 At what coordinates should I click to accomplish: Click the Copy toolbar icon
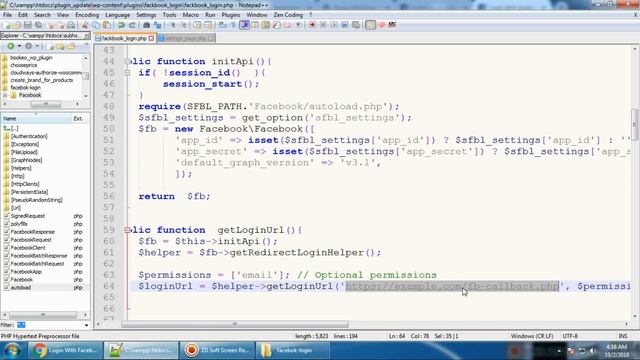tap(96, 25)
